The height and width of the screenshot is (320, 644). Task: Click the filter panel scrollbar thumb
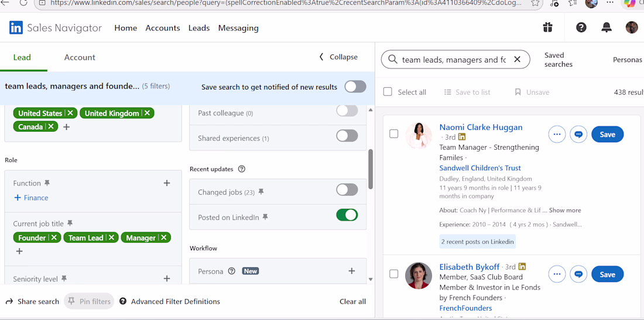[371, 169]
